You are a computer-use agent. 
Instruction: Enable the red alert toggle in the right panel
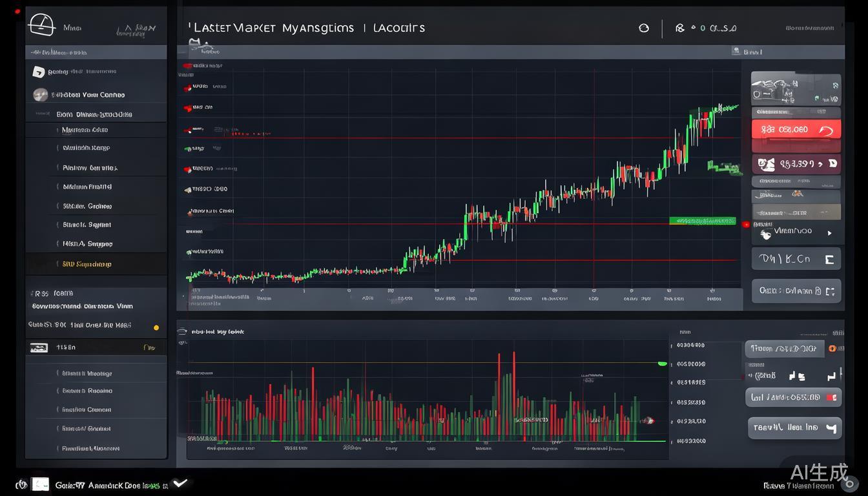(x=796, y=129)
